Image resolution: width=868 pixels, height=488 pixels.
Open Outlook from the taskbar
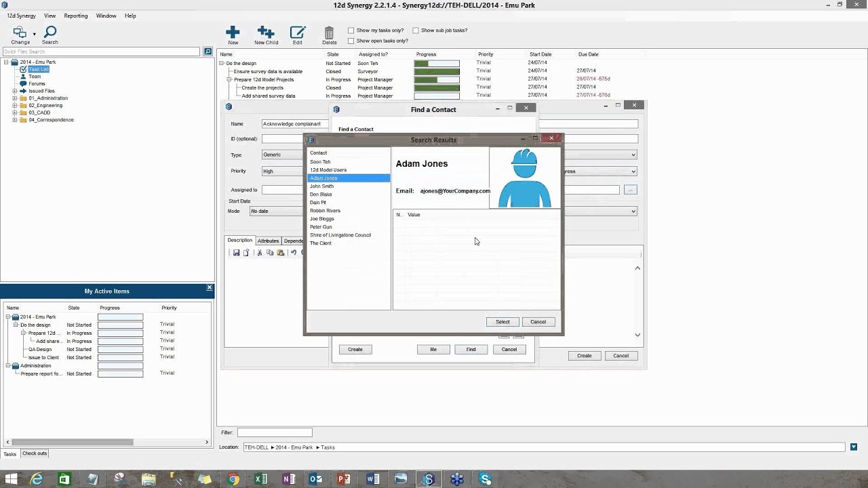pos(316,479)
